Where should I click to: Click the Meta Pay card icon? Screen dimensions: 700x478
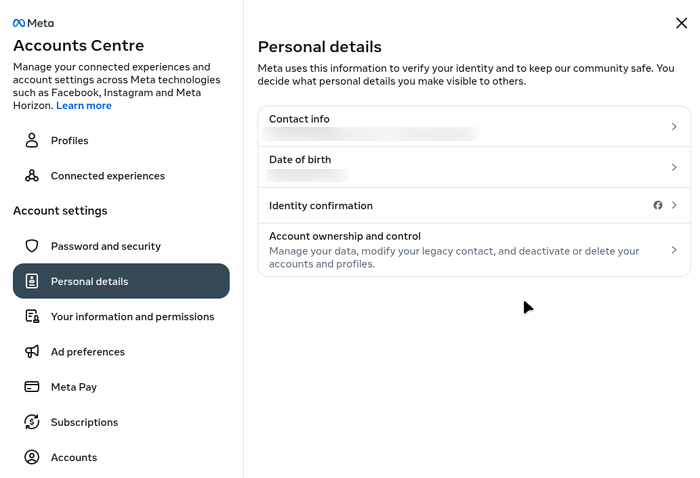point(32,387)
